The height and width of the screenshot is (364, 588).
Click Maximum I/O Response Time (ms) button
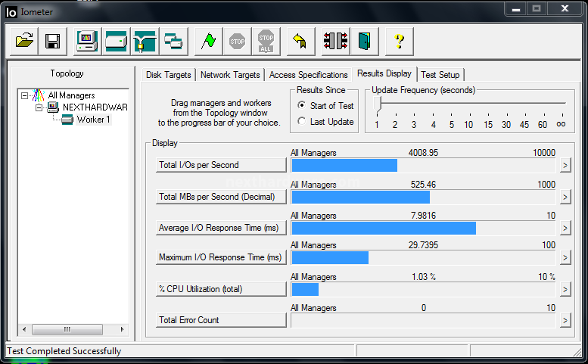click(221, 257)
